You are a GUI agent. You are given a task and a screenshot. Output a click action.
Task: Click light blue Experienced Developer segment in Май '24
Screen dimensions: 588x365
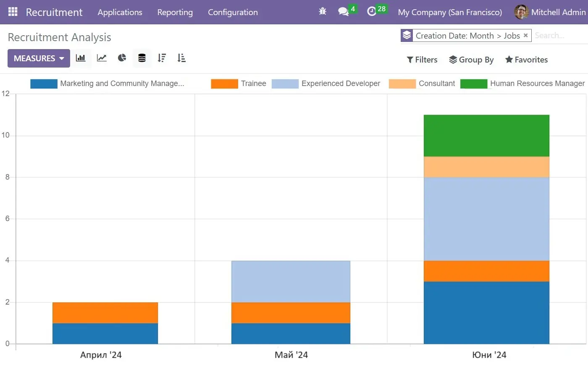click(291, 282)
